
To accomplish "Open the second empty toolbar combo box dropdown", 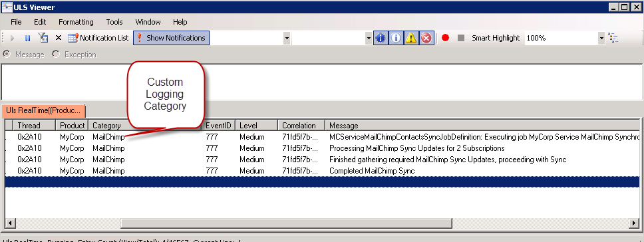I will (369, 38).
